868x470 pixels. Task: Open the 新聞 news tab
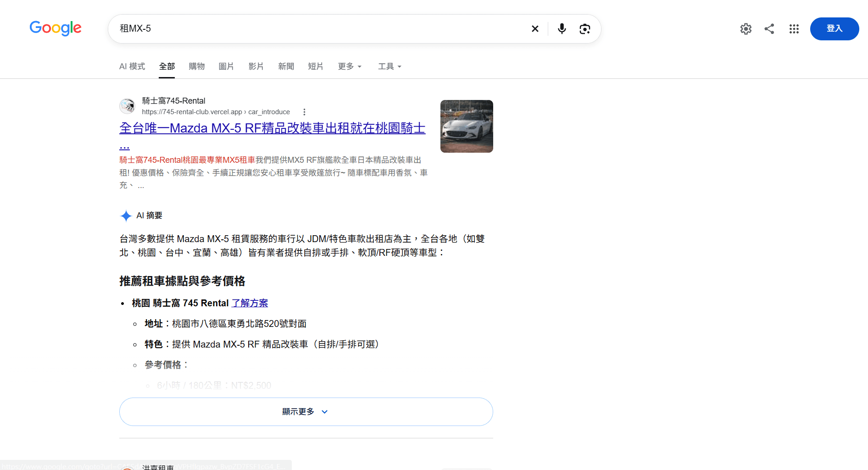pyautogui.click(x=286, y=66)
